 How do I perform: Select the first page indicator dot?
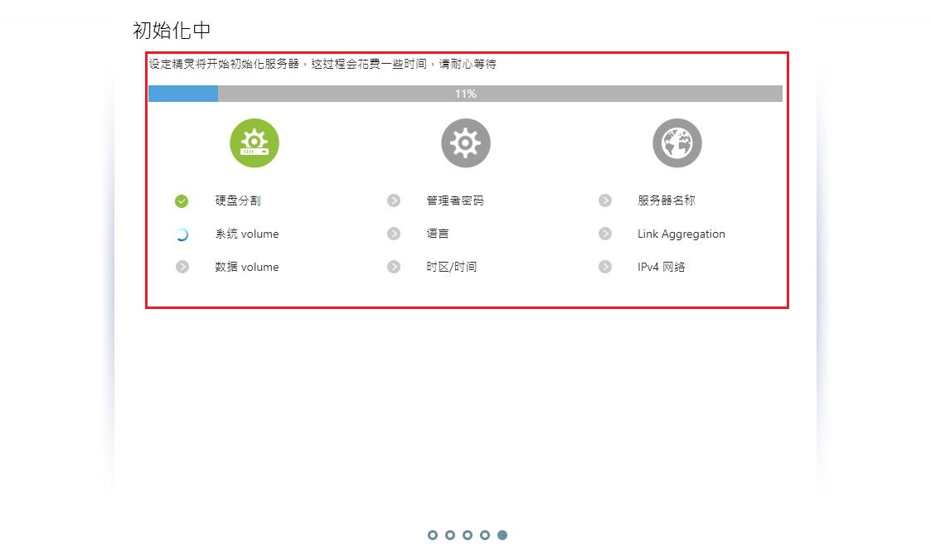[x=432, y=535]
